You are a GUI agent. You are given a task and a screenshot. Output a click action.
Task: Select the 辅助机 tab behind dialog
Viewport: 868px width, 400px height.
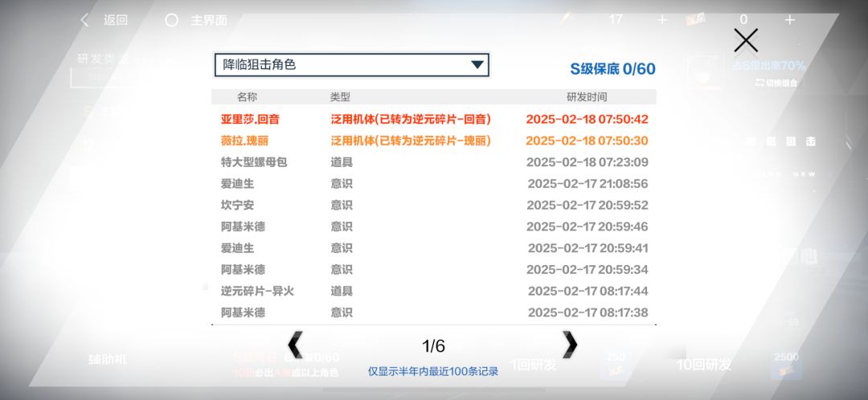pos(108,360)
